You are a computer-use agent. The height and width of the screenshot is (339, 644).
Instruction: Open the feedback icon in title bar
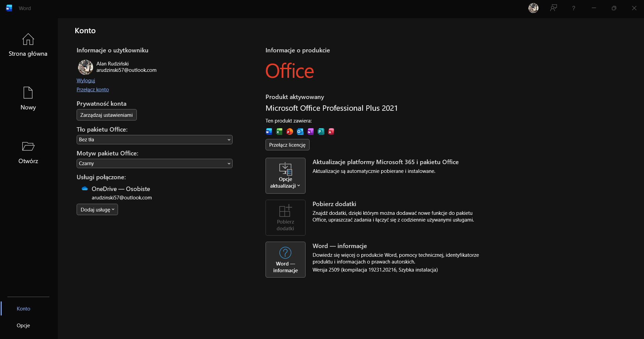554,8
